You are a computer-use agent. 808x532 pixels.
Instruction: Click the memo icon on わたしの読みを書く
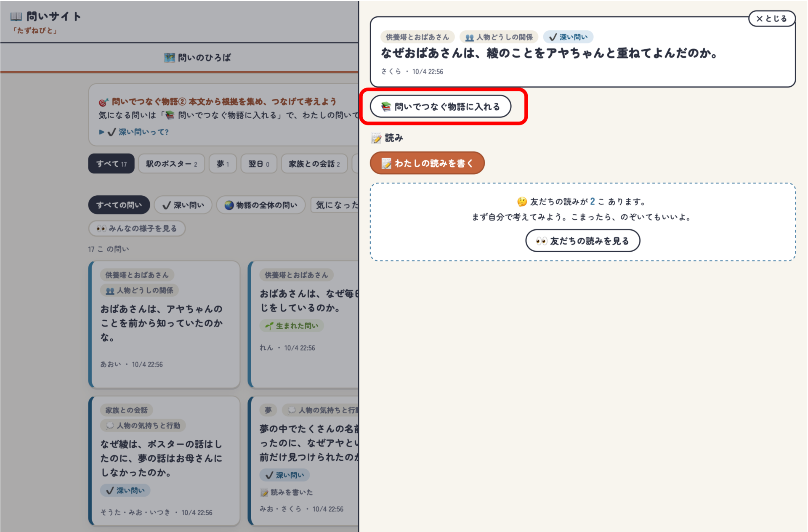click(x=386, y=163)
